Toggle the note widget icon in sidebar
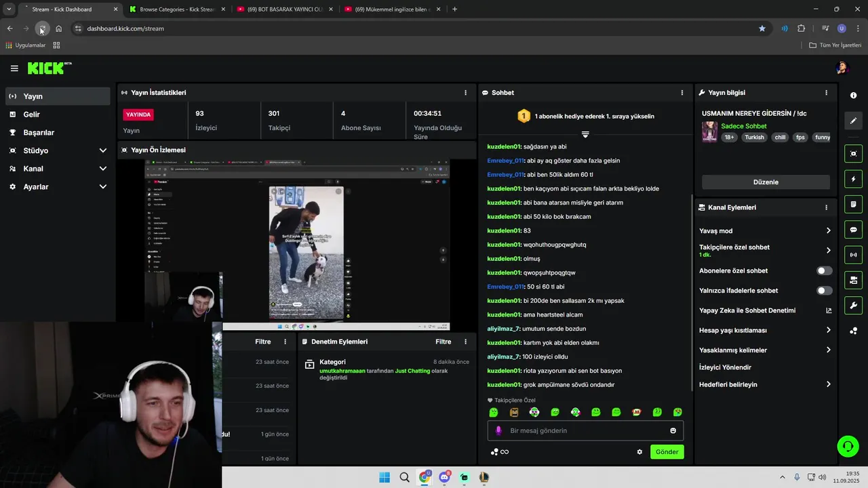This screenshot has width=868, height=488. (x=854, y=204)
